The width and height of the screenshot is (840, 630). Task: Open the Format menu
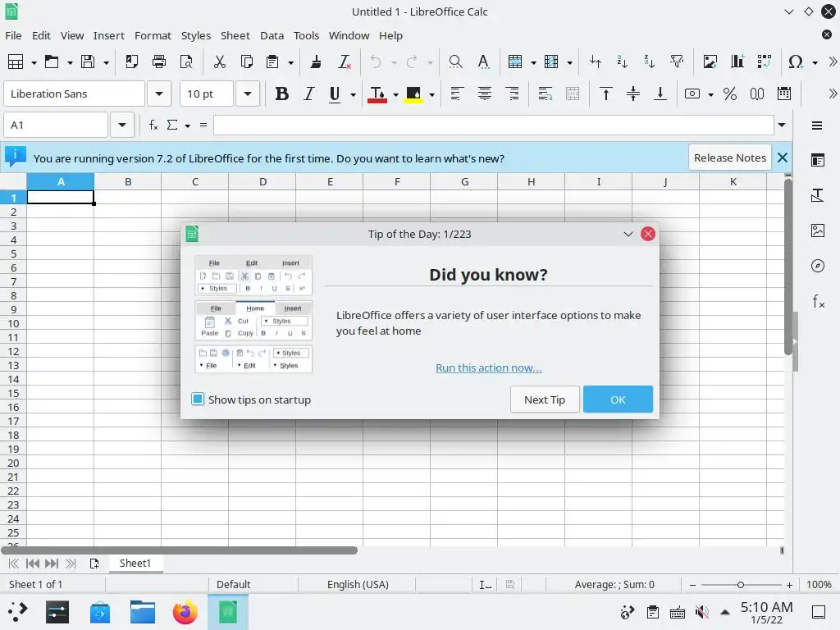[x=153, y=35]
